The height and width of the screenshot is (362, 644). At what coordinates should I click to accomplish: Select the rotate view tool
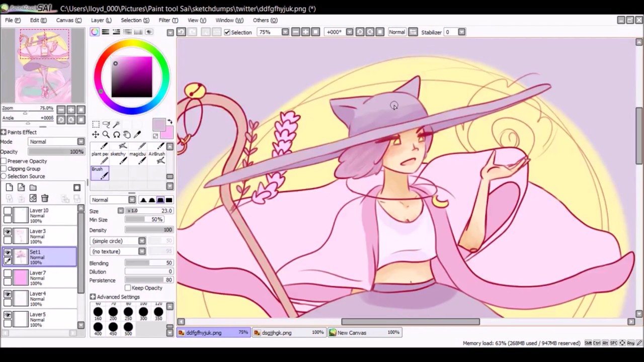coord(117,135)
